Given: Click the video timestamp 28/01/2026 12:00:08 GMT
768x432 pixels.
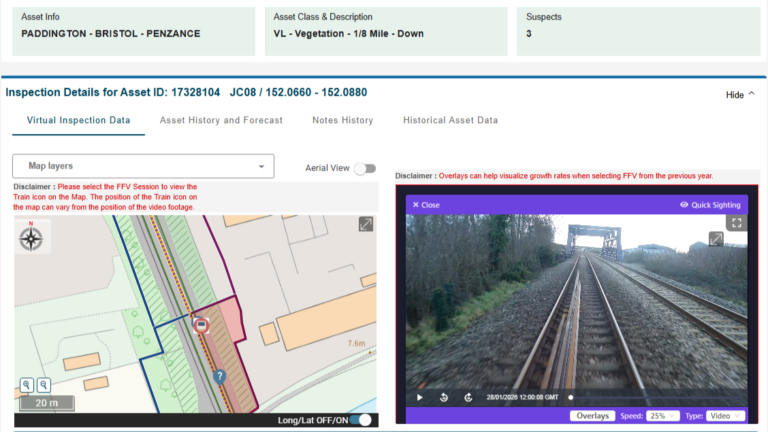Looking at the screenshot, I should pos(522,397).
